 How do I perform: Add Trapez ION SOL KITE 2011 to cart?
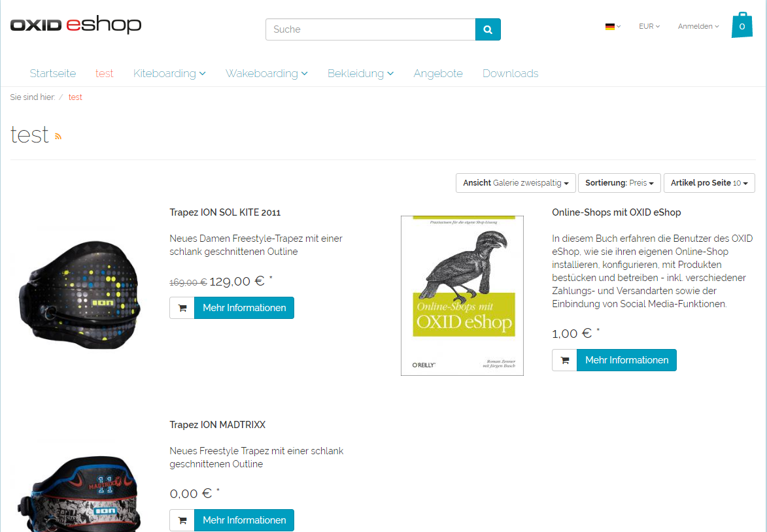[x=182, y=308]
